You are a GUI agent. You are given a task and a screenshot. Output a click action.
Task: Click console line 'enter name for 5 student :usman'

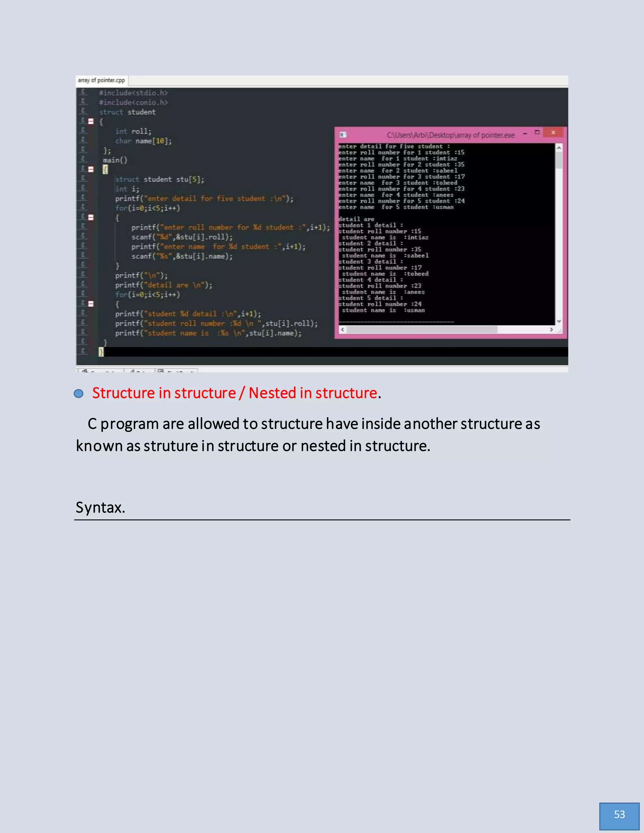[396, 207]
